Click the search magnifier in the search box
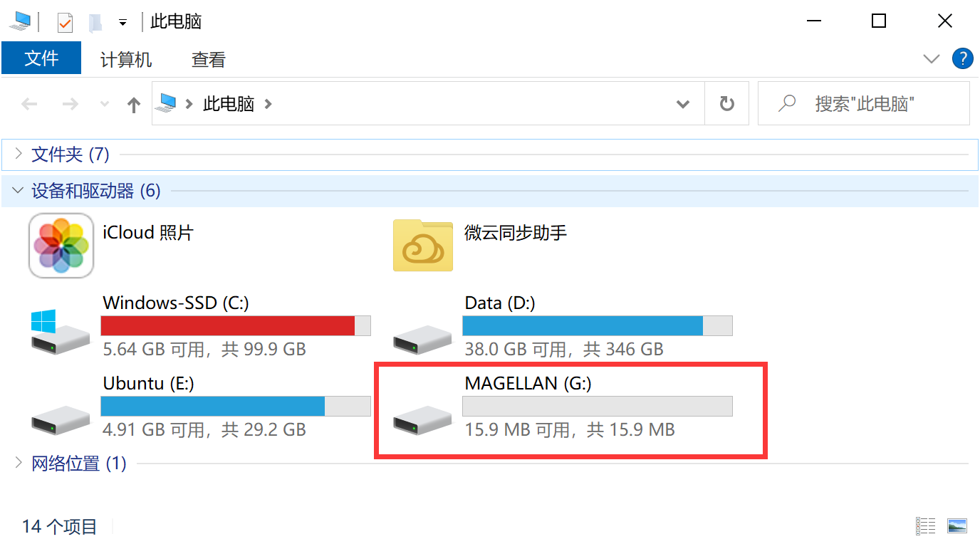The height and width of the screenshot is (544, 980). pos(787,103)
